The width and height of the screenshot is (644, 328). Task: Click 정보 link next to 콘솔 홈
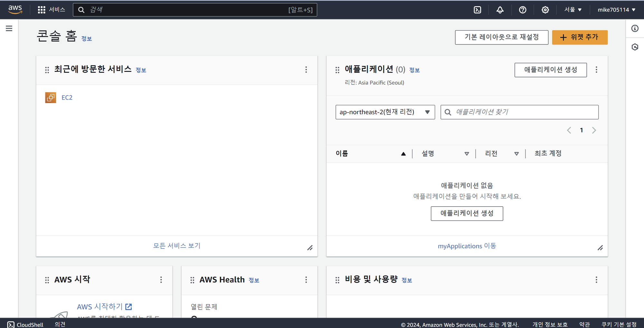[x=87, y=39]
